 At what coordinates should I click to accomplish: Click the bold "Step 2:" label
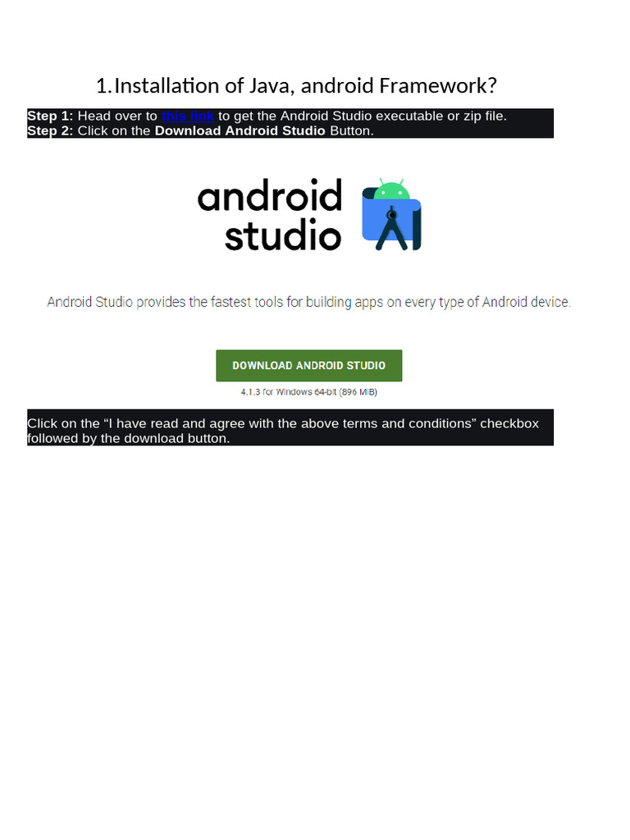tap(50, 131)
